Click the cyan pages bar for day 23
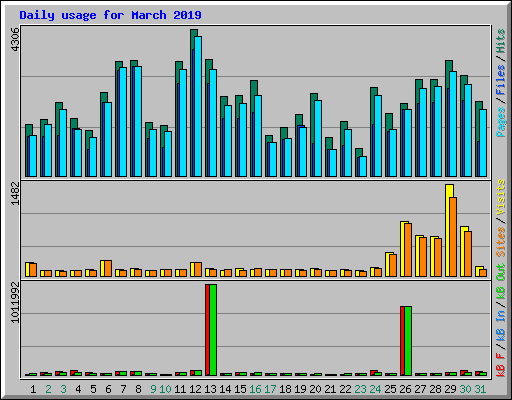This screenshot has width=512, height=400. pos(363,166)
